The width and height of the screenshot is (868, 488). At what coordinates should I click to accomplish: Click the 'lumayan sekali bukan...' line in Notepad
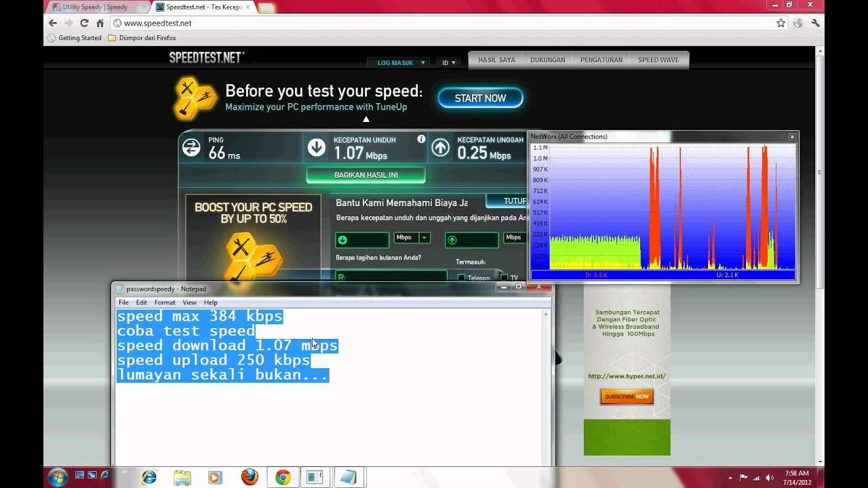(222, 375)
